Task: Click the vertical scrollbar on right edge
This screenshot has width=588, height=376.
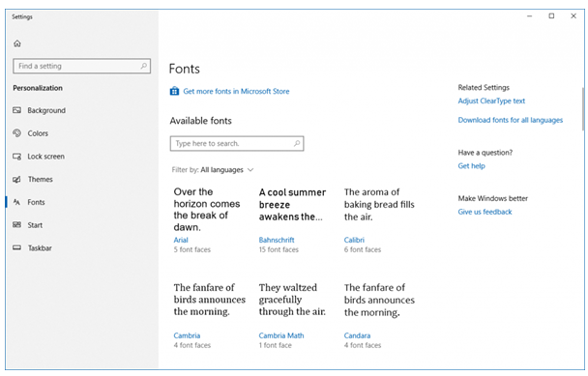Action: (x=583, y=108)
